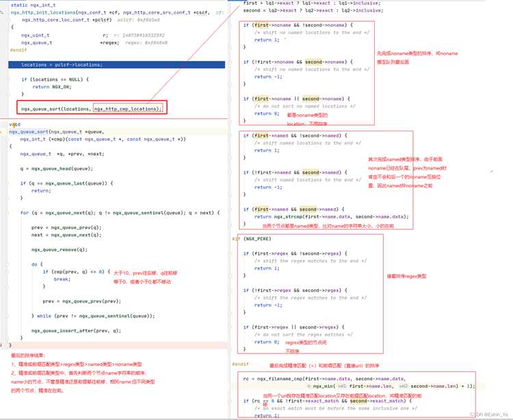Select comment 'do not sort no named locations'

tap(305, 106)
